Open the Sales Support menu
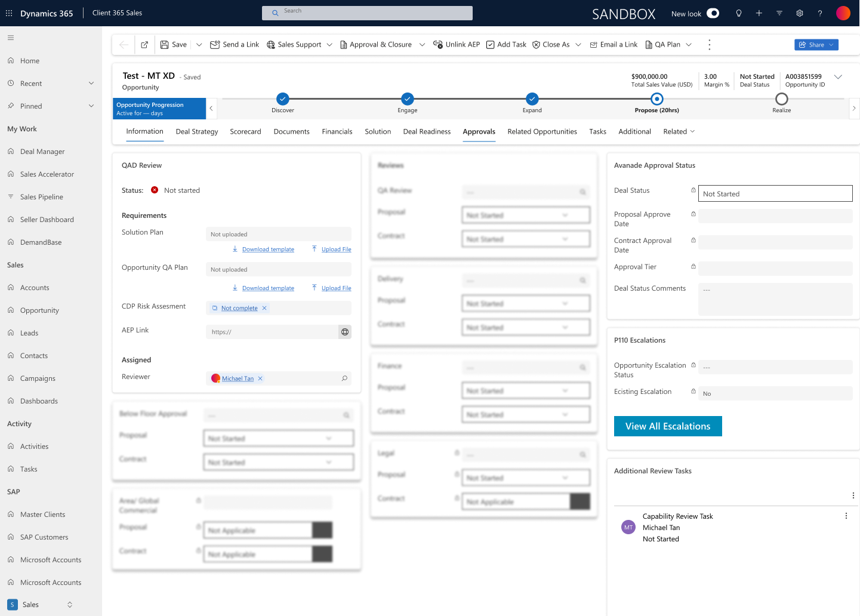 [300, 45]
